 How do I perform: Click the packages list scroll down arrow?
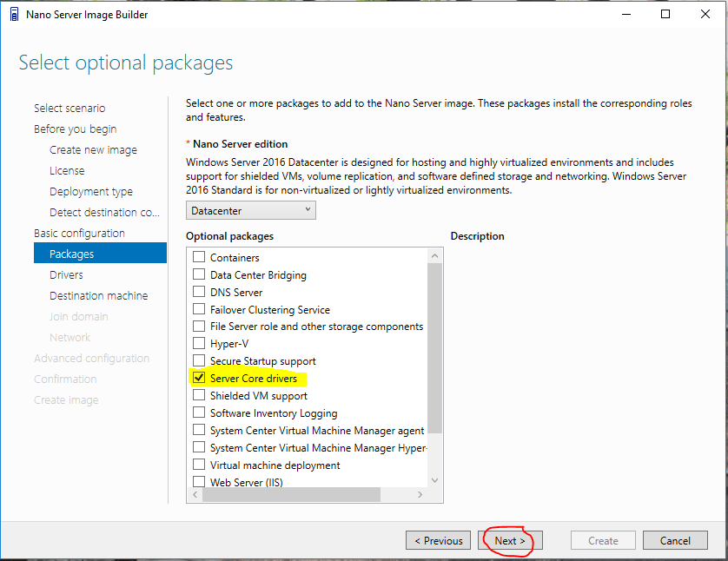434,480
